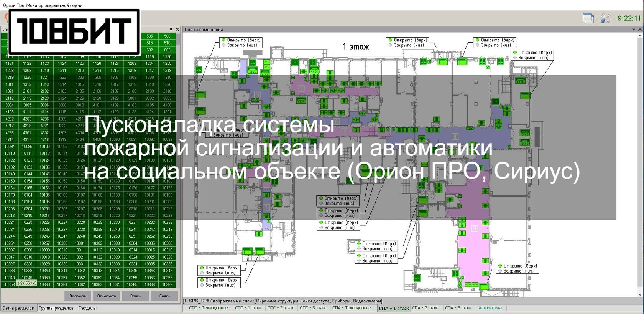Open the 'СПА - 3 этаж' plan tab
The width and height of the screenshot is (644, 314).
coord(458,308)
